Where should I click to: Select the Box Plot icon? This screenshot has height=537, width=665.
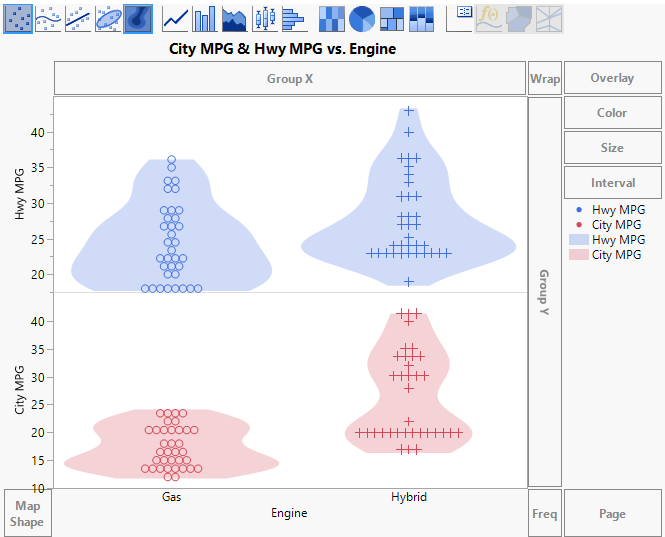(x=264, y=18)
